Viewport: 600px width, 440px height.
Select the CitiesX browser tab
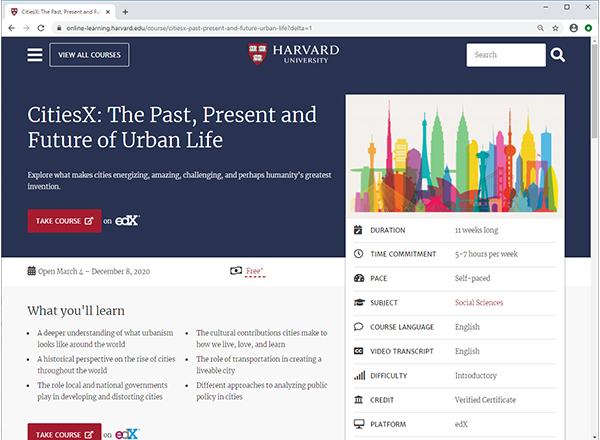click(55, 10)
